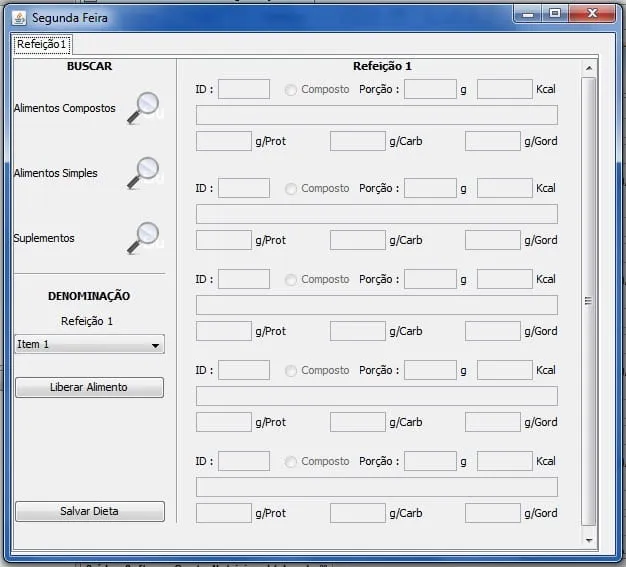The height and width of the screenshot is (567, 626).
Task: Click g/Carb field of third item
Action: click(358, 331)
